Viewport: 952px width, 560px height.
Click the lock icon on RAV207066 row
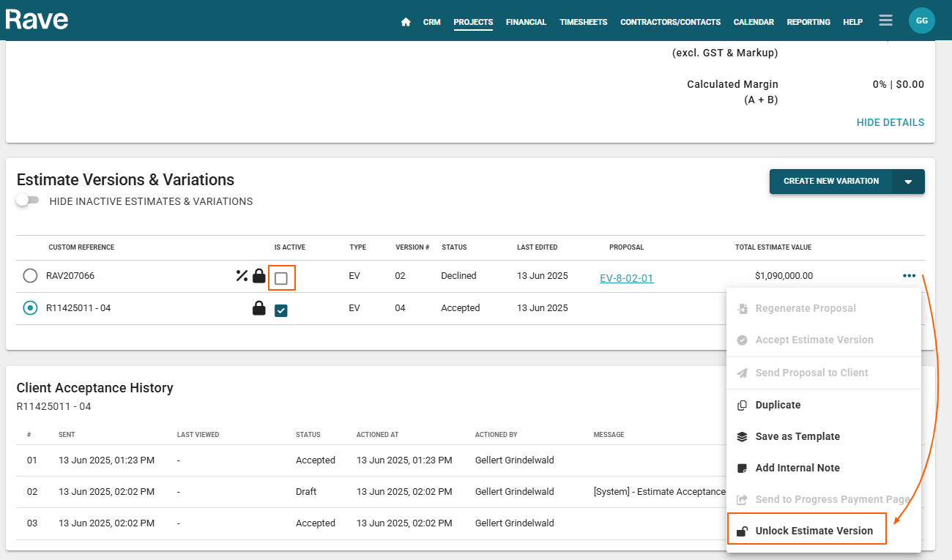click(259, 276)
